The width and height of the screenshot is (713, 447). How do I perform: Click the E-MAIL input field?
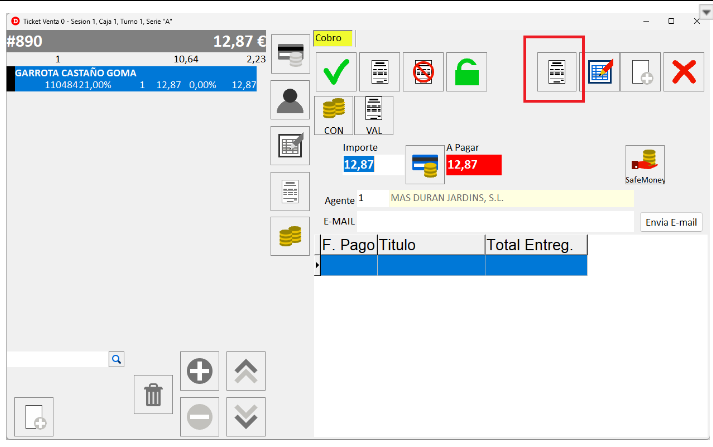tap(495, 221)
